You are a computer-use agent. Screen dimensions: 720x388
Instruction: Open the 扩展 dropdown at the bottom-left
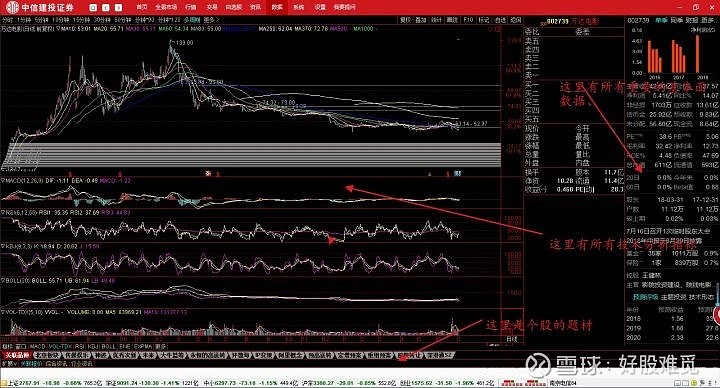point(9,363)
